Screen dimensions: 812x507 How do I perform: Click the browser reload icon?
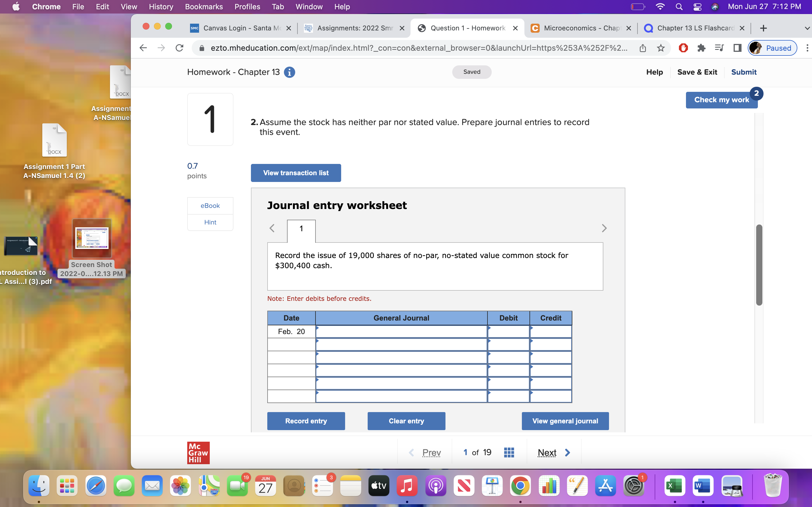[x=180, y=48]
